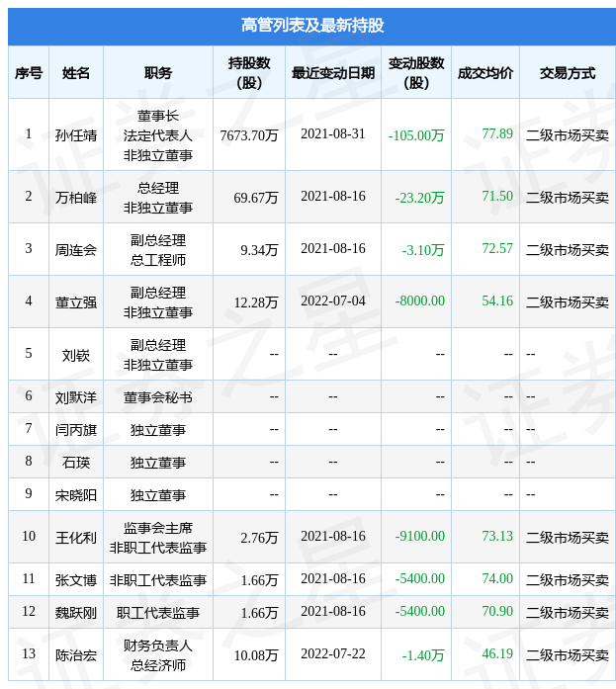This screenshot has width=616, height=689.
Task: Click the change value -9100.00
Action: (419, 536)
